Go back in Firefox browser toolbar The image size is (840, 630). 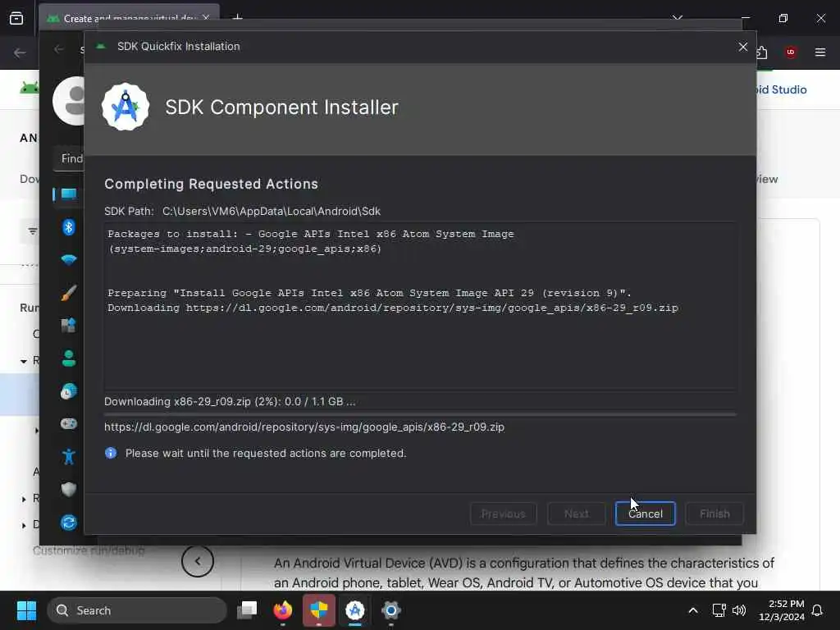tap(20, 52)
